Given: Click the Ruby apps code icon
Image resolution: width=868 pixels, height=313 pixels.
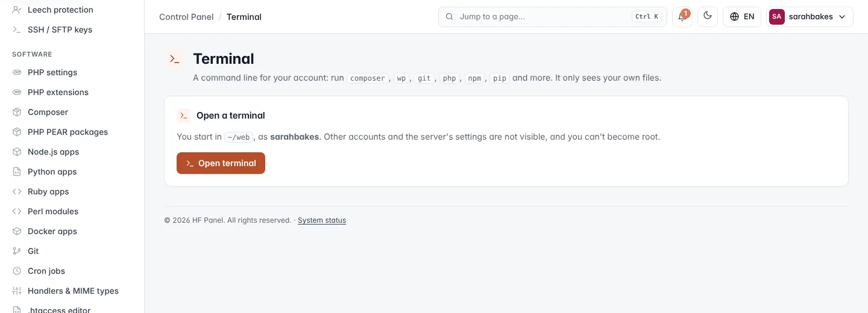Looking at the screenshot, I should click(x=17, y=191).
